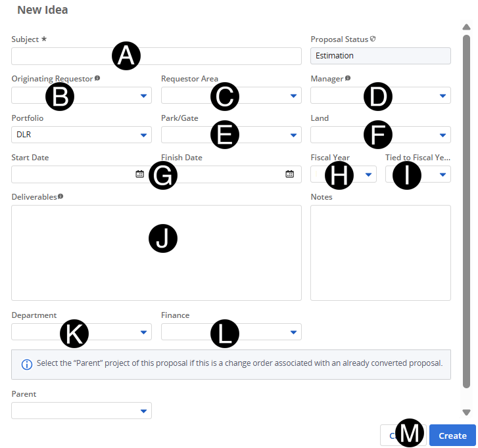Expand the Fiscal Year dropdown
The width and height of the screenshot is (478, 448).
tap(368, 175)
